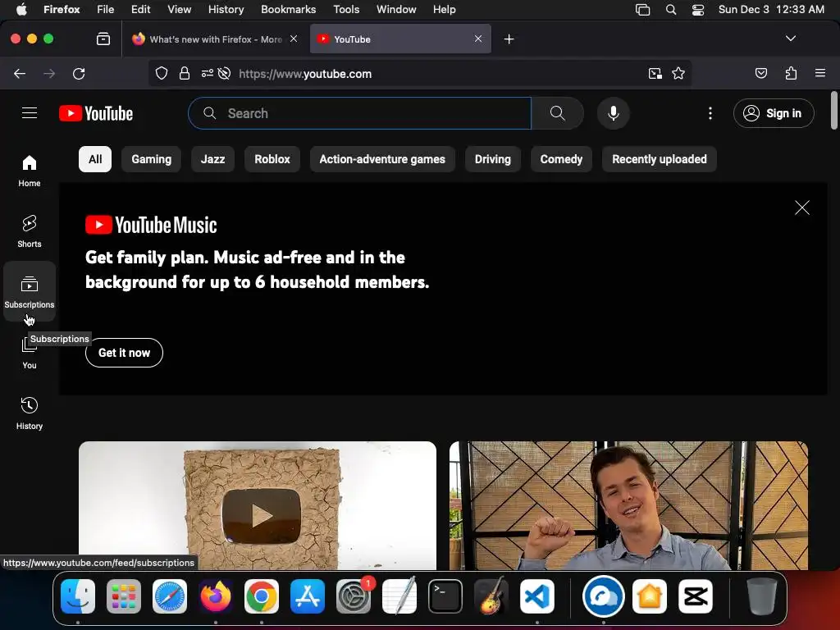Open the File menu
Image resolution: width=840 pixels, height=630 pixels.
tap(105, 9)
